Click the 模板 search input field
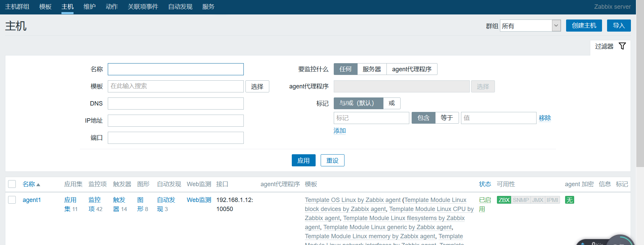The image size is (644, 245). (176, 86)
